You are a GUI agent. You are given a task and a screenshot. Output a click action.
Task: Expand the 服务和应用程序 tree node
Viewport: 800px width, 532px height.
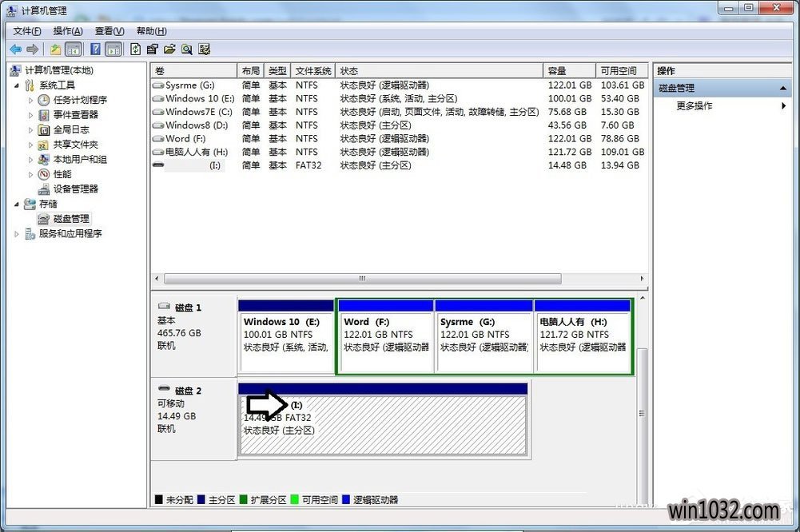(x=18, y=234)
